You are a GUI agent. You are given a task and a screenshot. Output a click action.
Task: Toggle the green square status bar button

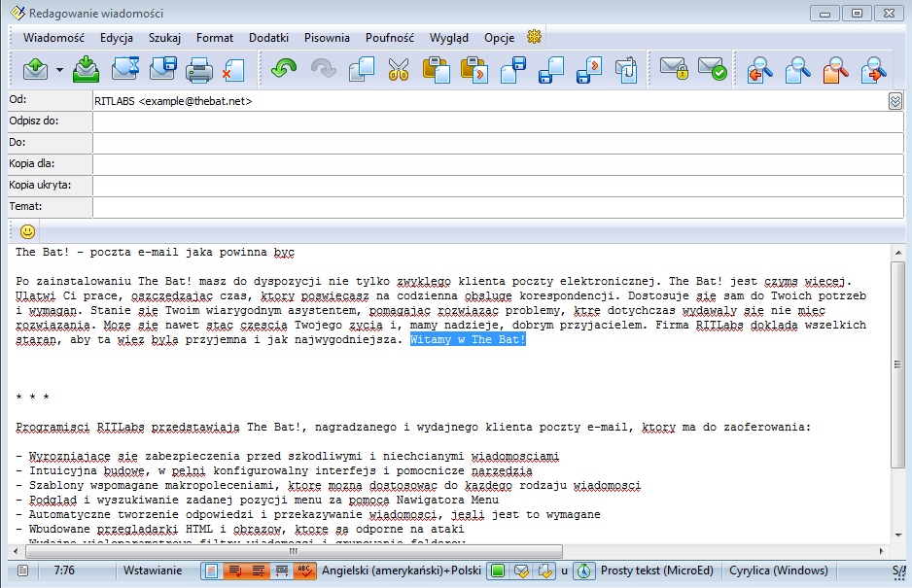click(x=495, y=571)
